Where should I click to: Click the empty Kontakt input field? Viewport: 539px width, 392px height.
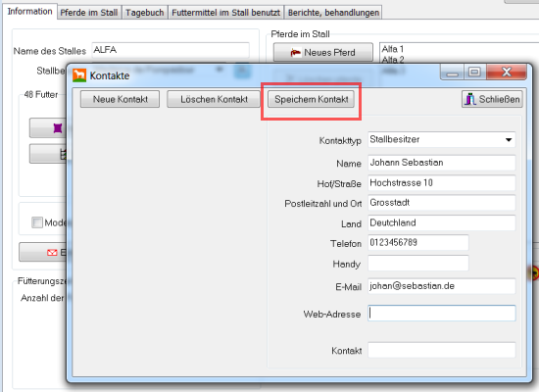point(441,350)
